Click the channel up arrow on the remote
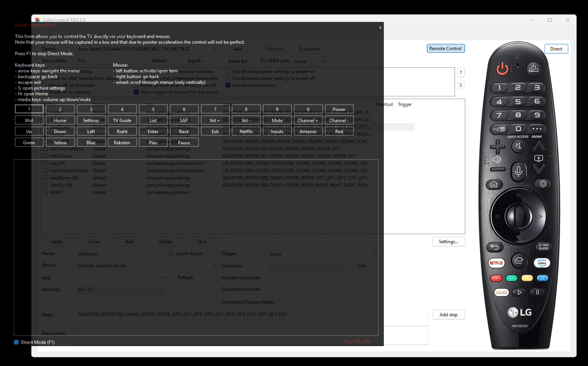The width and height of the screenshot is (588, 366). pos(539,146)
